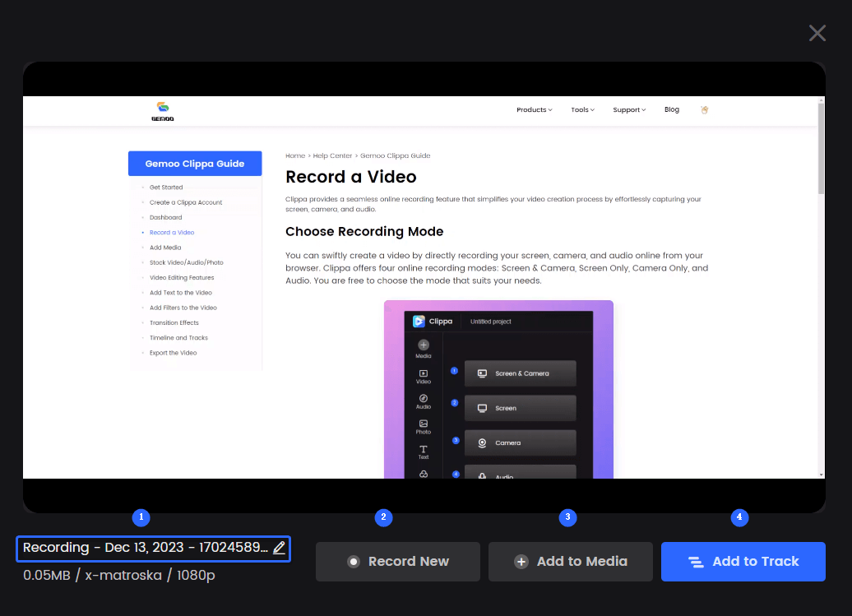Viewport: 852px width, 616px height.
Task: Open the Blog page
Action: coord(672,109)
